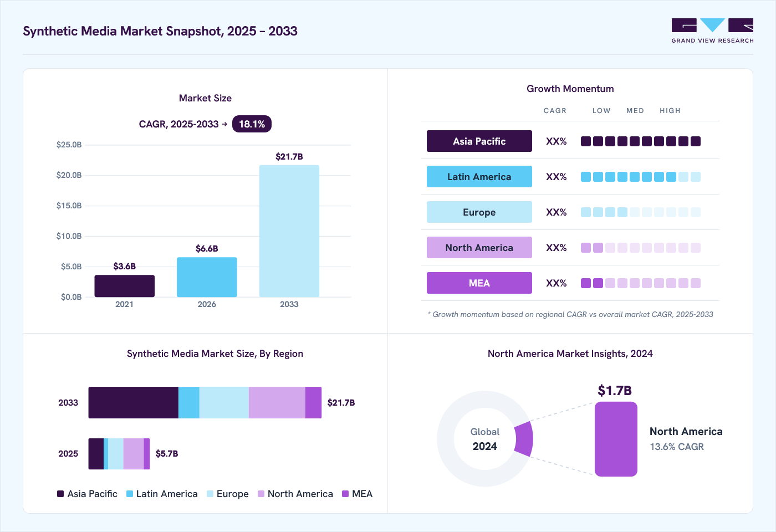776x532 pixels.
Task: Click the purple North America slice on donut chart
Action: pos(524,439)
